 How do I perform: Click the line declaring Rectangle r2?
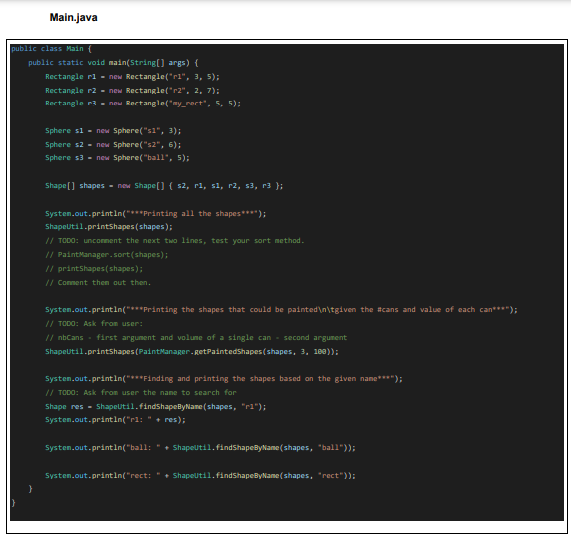tap(133, 91)
